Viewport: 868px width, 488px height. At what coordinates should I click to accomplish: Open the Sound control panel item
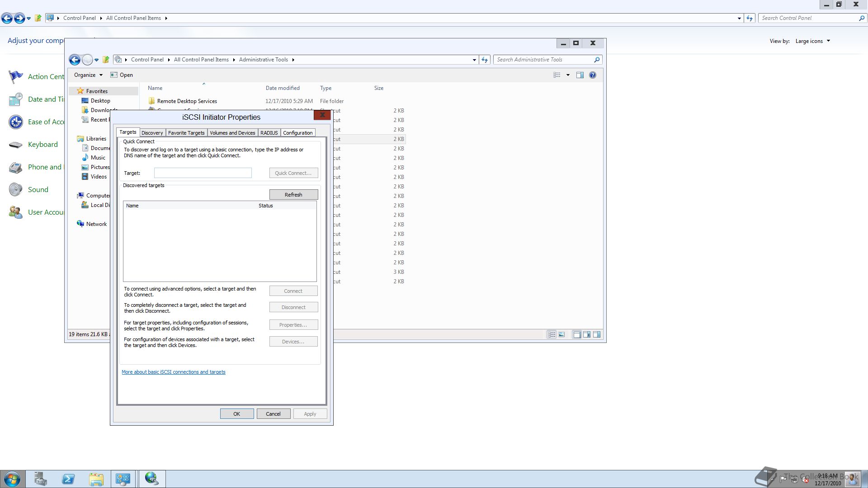(38, 190)
